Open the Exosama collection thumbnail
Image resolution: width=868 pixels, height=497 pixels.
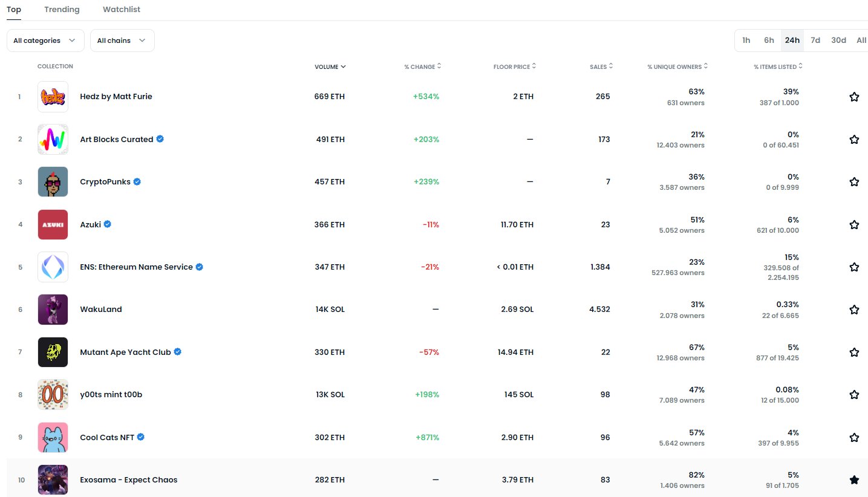(x=53, y=480)
